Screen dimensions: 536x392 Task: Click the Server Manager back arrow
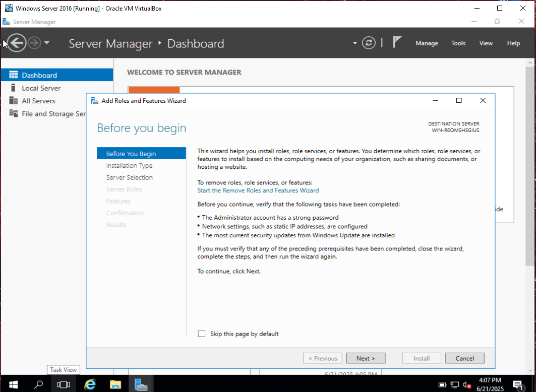click(x=17, y=43)
